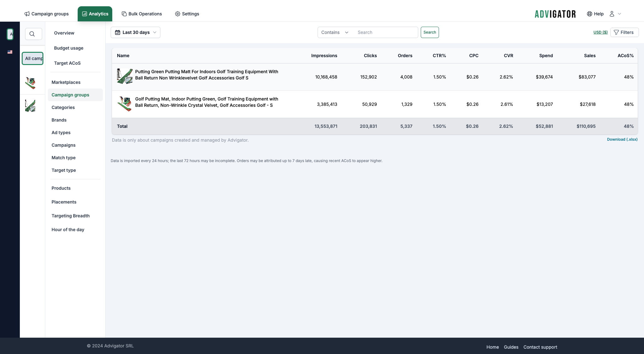Sort table by Sales column
This screenshot has height=354, width=644.
tap(590, 56)
